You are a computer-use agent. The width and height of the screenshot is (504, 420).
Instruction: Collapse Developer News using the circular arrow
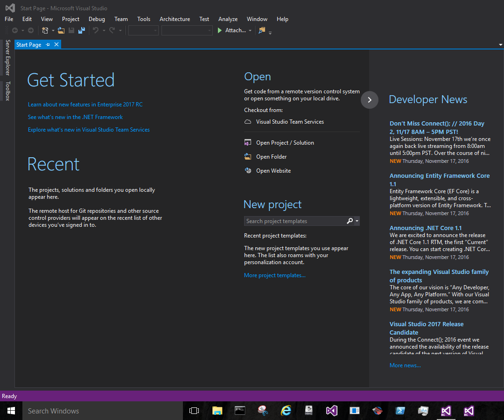[369, 100]
